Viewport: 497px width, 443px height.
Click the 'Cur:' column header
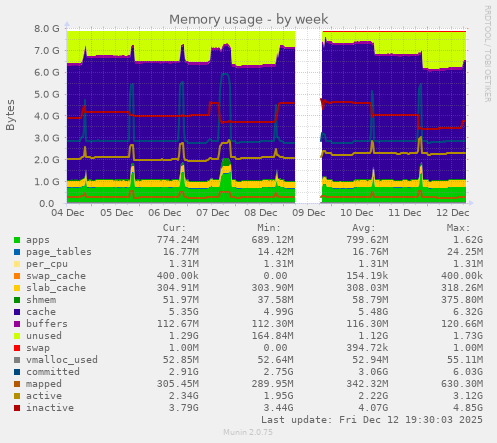tap(174, 228)
